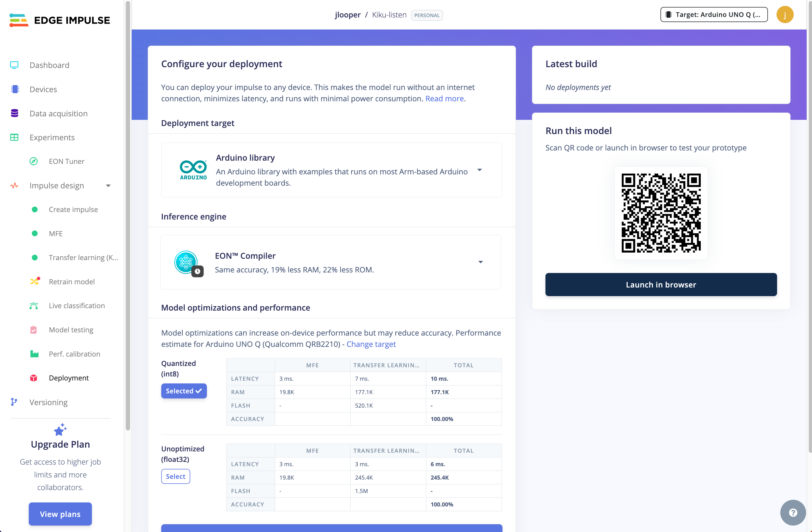
Task: Open the help question mark bubble
Action: coord(793,512)
